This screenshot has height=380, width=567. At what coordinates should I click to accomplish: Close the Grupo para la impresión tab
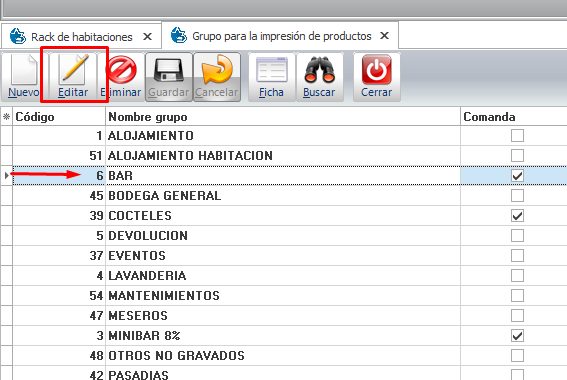coord(384,35)
